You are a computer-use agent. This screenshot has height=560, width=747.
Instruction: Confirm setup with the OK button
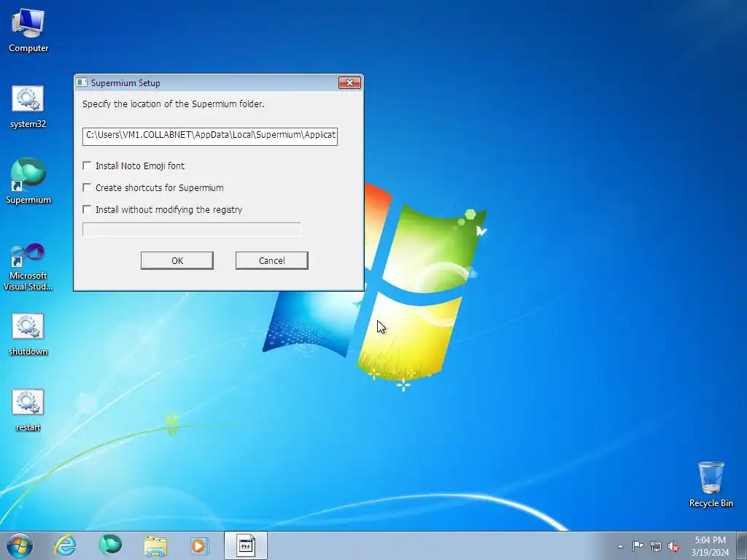pyautogui.click(x=177, y=260)
